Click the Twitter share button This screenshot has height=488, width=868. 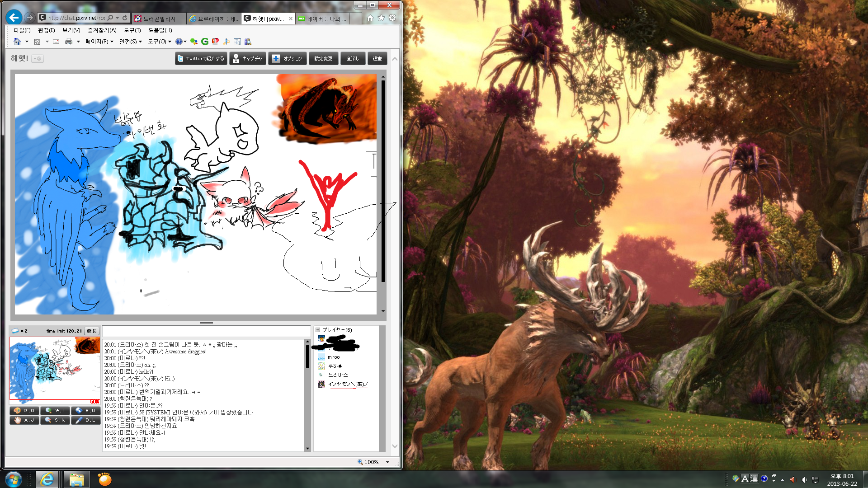(x=201, y=58)
